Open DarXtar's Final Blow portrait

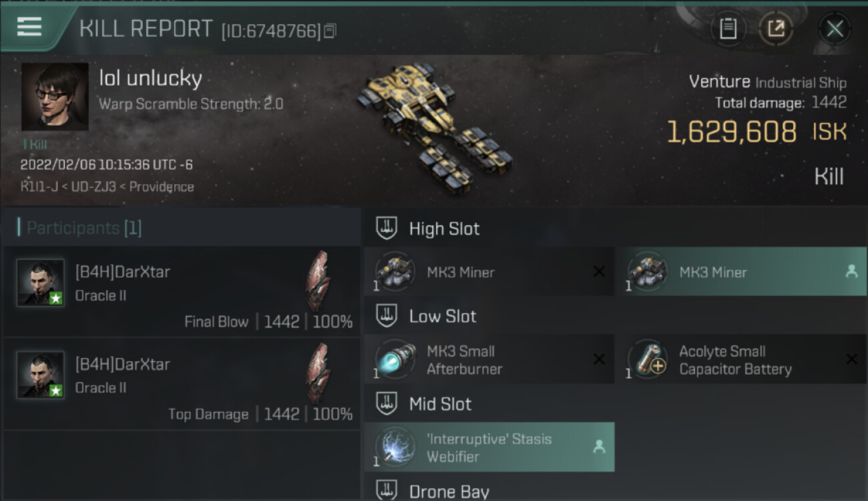41,283
